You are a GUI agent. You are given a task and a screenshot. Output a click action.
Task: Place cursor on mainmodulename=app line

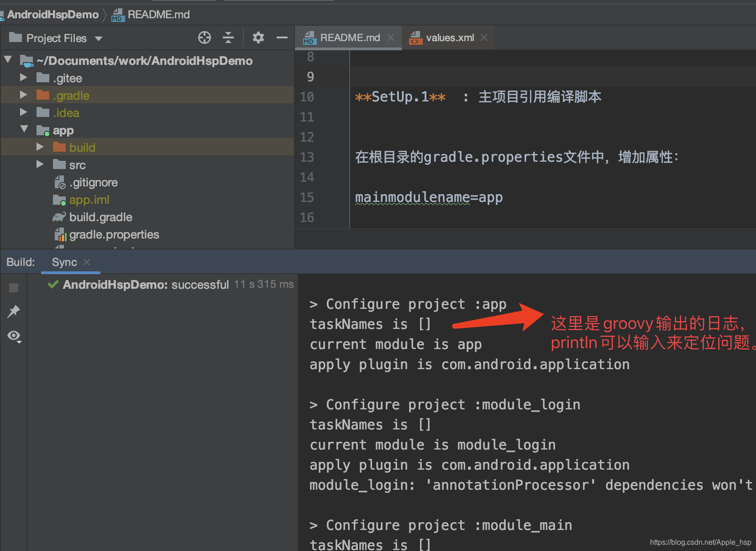pos(429,197)
